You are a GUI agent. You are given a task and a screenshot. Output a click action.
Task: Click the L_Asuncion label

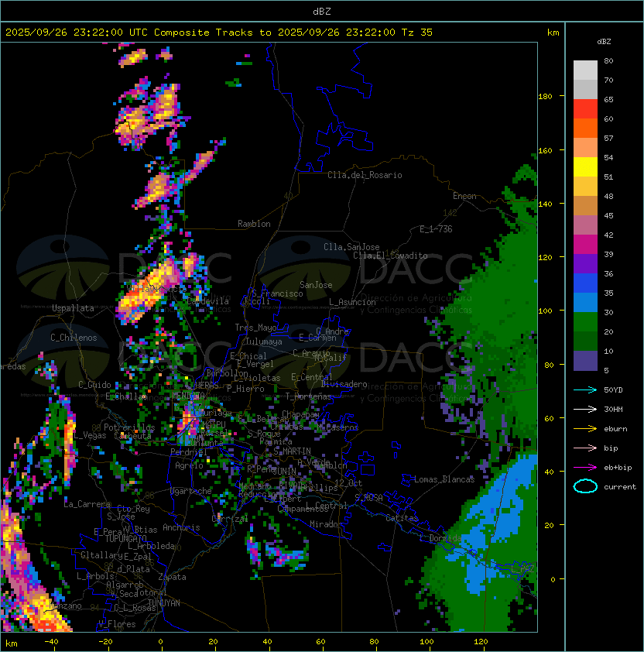352,302
